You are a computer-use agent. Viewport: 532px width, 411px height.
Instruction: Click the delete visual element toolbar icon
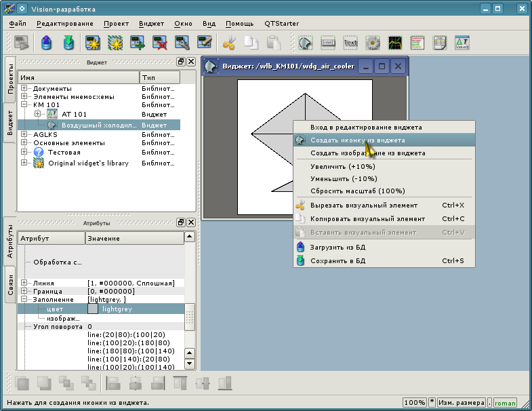click(x=160, y=43)
